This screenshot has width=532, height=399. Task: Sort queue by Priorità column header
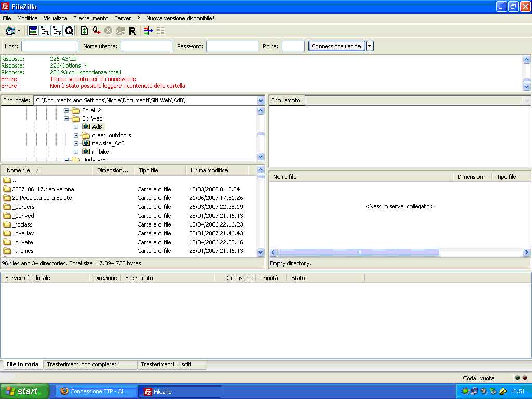click(271, 278)
